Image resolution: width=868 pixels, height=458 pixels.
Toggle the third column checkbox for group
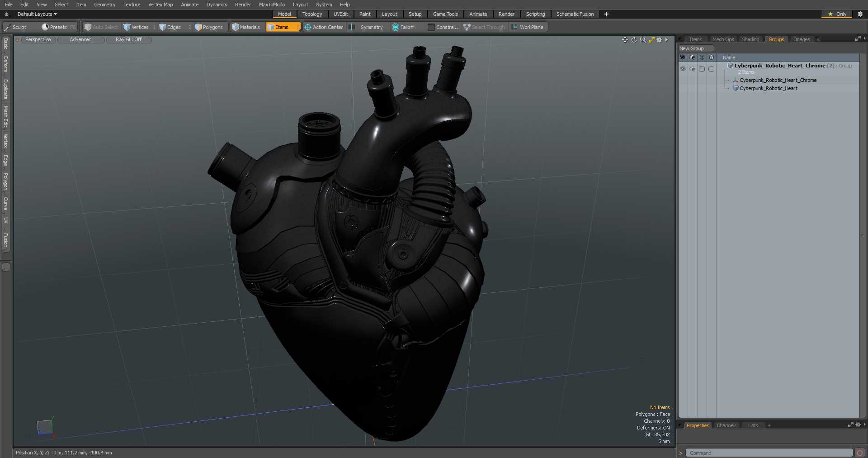tap(702, 69)
